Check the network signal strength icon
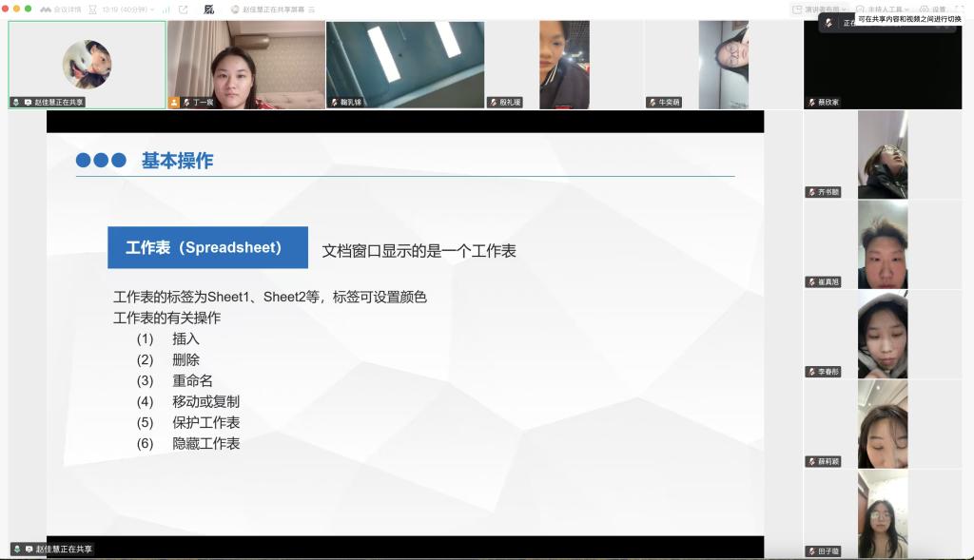The height and width of the screenshot is (560, 974). [x=166, y=9]
